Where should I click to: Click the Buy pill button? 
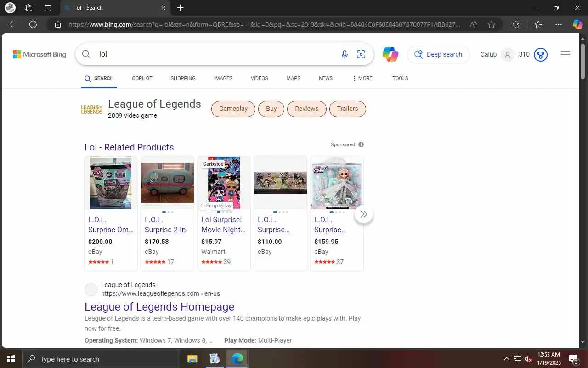coord(271,109)
